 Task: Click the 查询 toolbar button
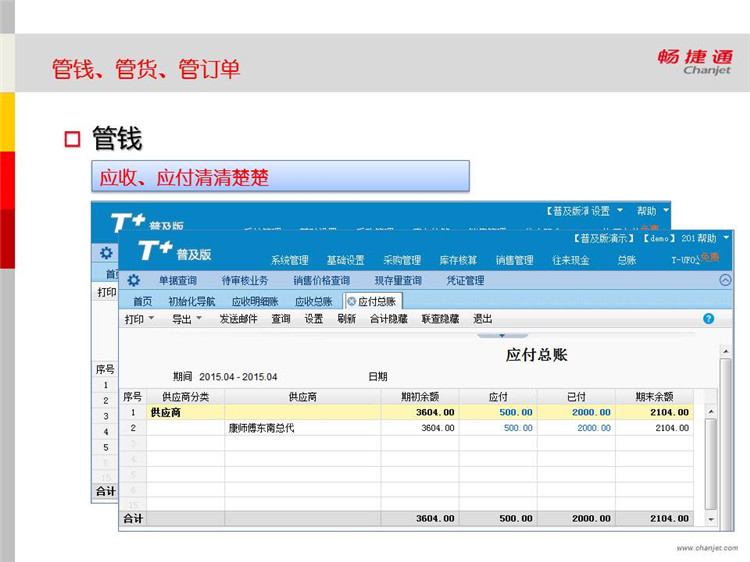(x=281, y=319)
